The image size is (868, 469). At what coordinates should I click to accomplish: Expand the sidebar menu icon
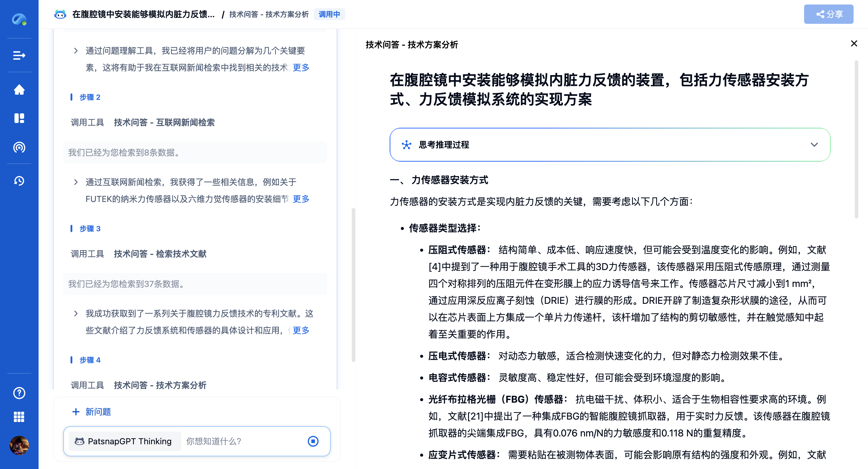pos(19,55)
